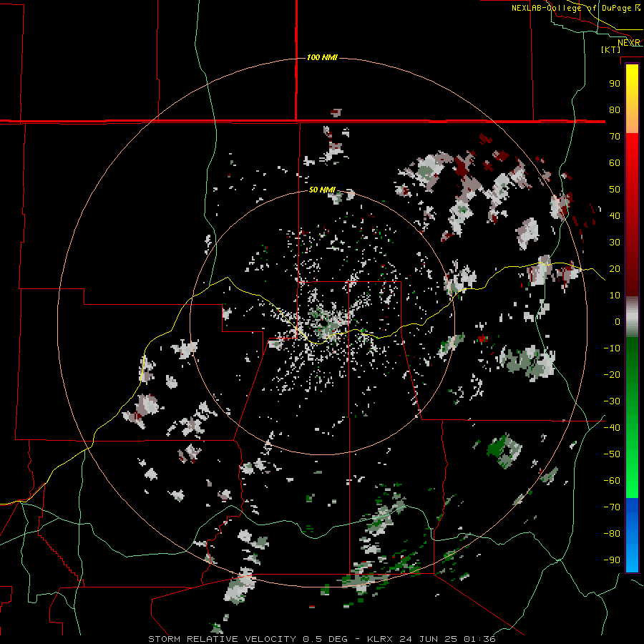The height and width of the screenshot is (644, 644).
Task: Click the bright red band of color bar
Action: [x=632, y=148]
